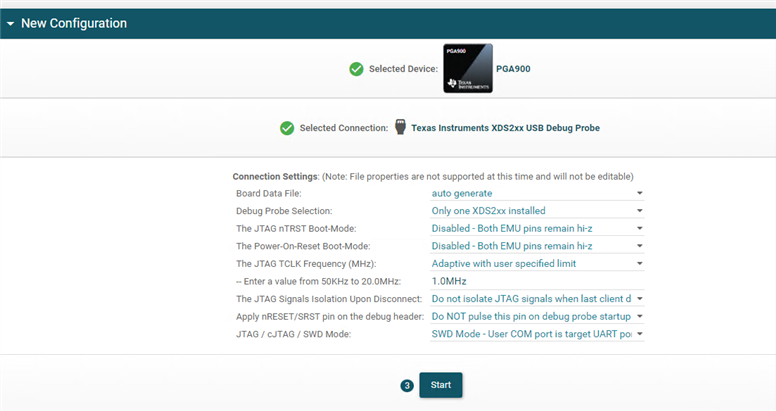Click the Power-On-Reset Boot-Mode label
This screenshot has width=776, height=411.
(x=303, y=246)
